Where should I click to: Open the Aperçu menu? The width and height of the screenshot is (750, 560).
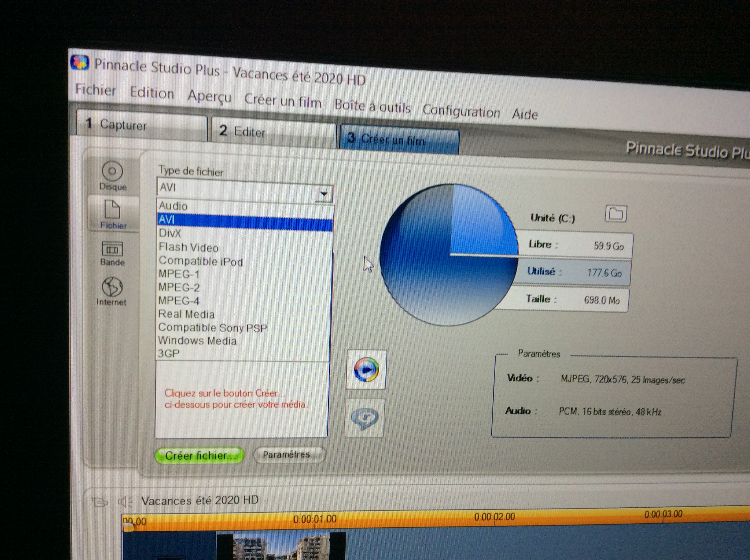pos(209,96)
